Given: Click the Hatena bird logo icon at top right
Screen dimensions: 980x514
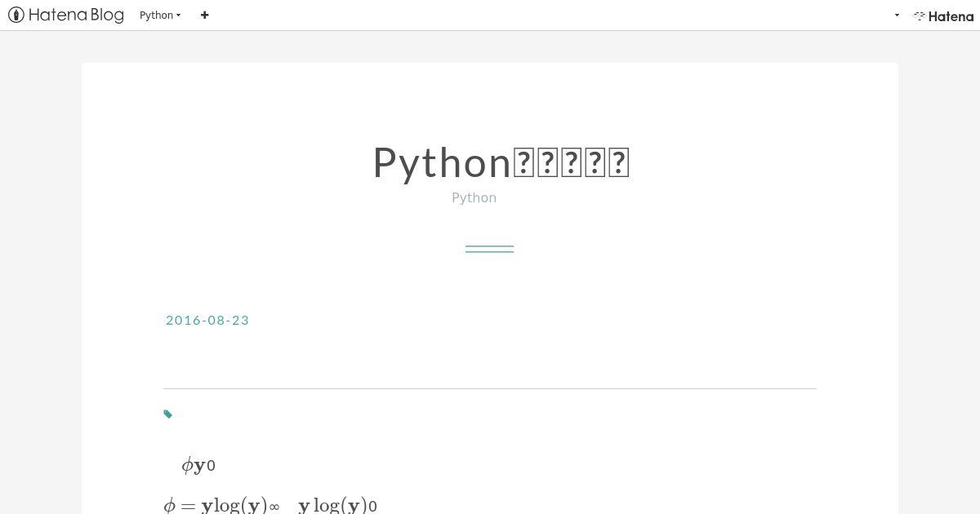Looking at the screenshot, I should click(919, 16).
